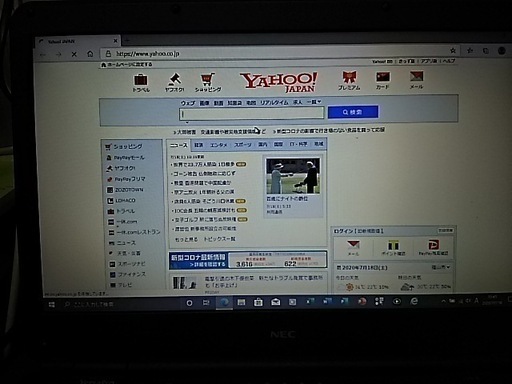Switch to the スポーツ news tab
This screenshot has width=512, height=384.
(243, 145)
